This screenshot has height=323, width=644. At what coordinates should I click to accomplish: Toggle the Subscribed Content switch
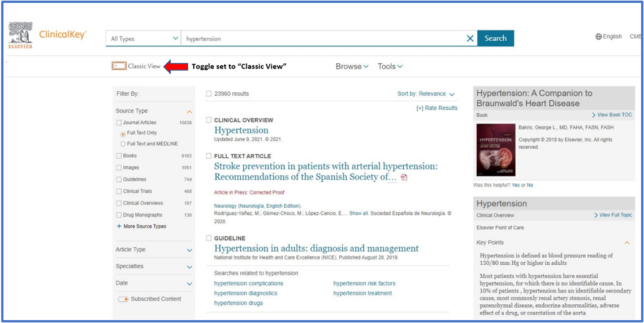tap(123, 299)
